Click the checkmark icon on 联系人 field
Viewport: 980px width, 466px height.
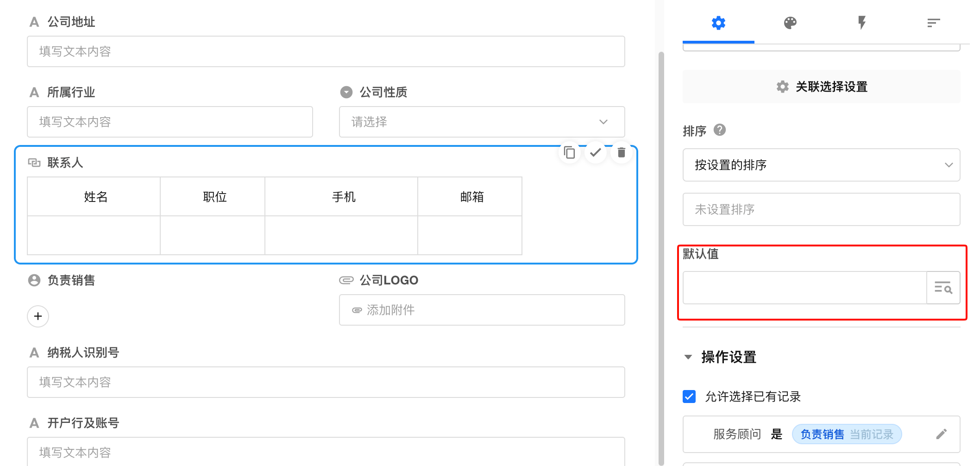point(596,152)
